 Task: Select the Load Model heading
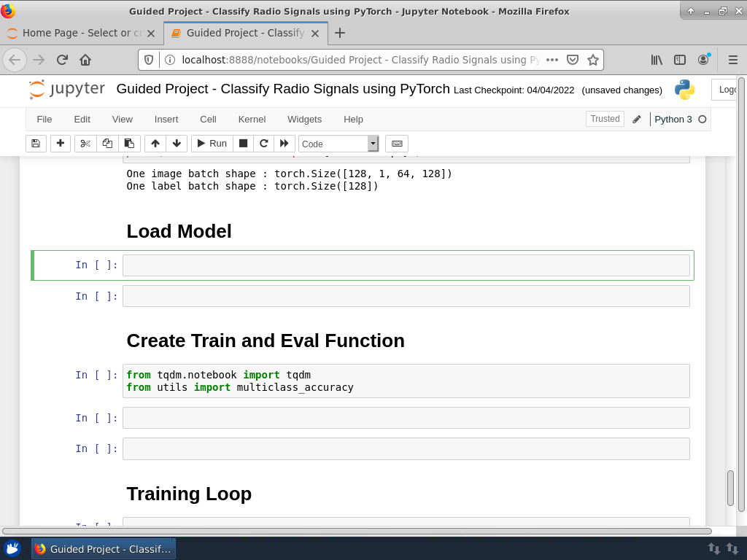179,231
